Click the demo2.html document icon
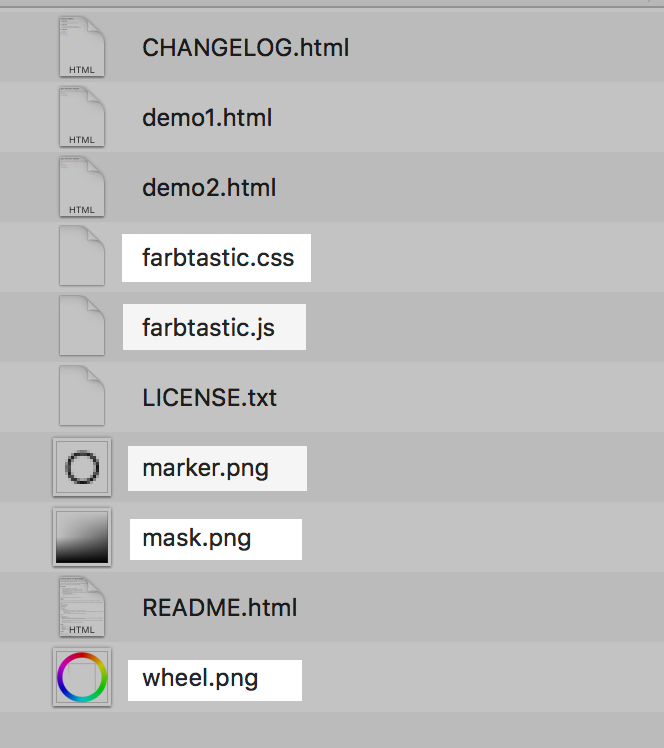This screenshot has height=748, width=664. [82, 187]
